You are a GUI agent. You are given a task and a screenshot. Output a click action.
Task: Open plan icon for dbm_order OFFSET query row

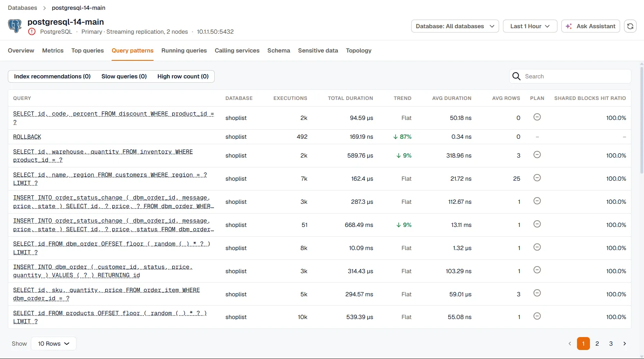[537, 247]
